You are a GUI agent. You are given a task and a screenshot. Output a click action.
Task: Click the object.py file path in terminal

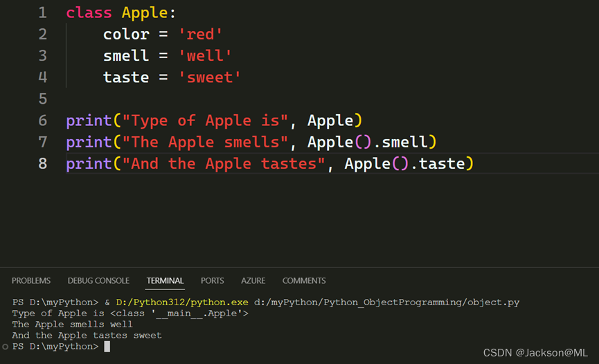386,302
